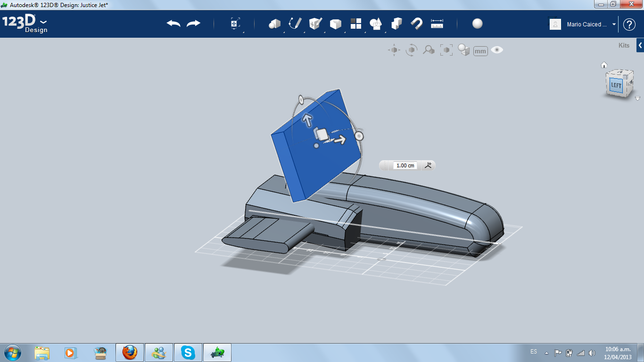
Task: Select the Combine tool
Action: pyautogui.click(x=396, y=24)
